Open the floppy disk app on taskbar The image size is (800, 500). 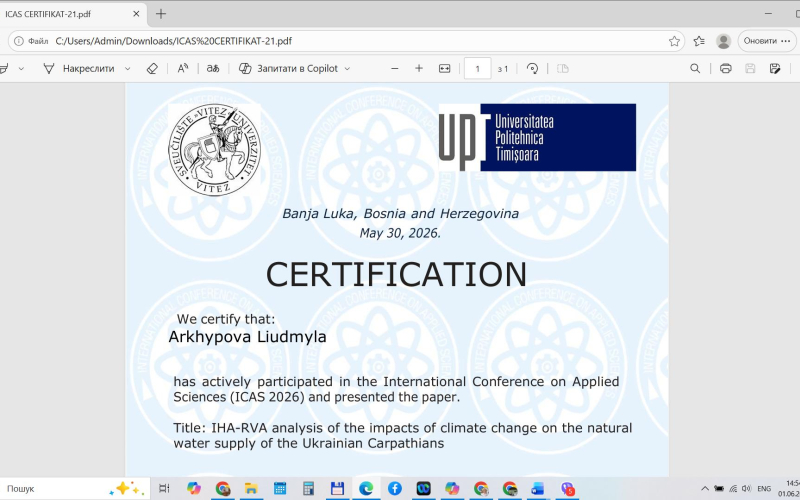[337, 489]
